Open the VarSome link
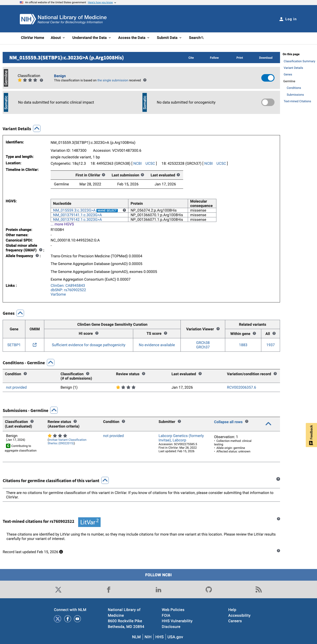 pyautogui.click(x=58, y=294)
